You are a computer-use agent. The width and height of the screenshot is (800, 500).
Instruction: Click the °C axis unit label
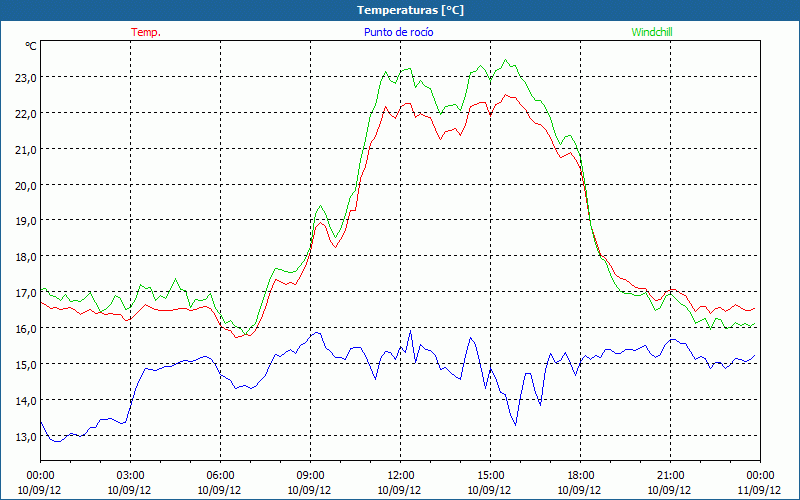coord(31,46)
